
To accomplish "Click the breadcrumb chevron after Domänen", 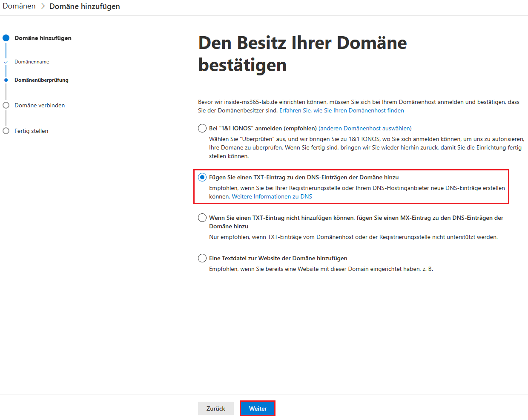I will click(43, 6).
